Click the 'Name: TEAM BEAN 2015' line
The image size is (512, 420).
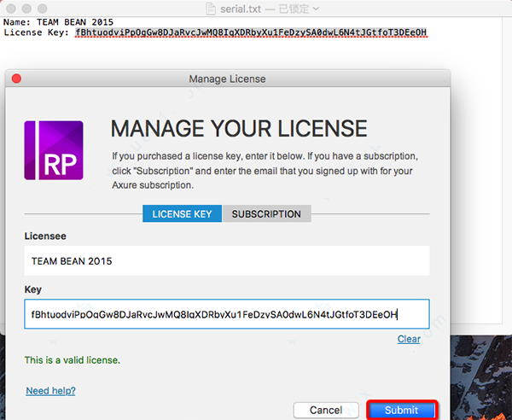point(58,22)
